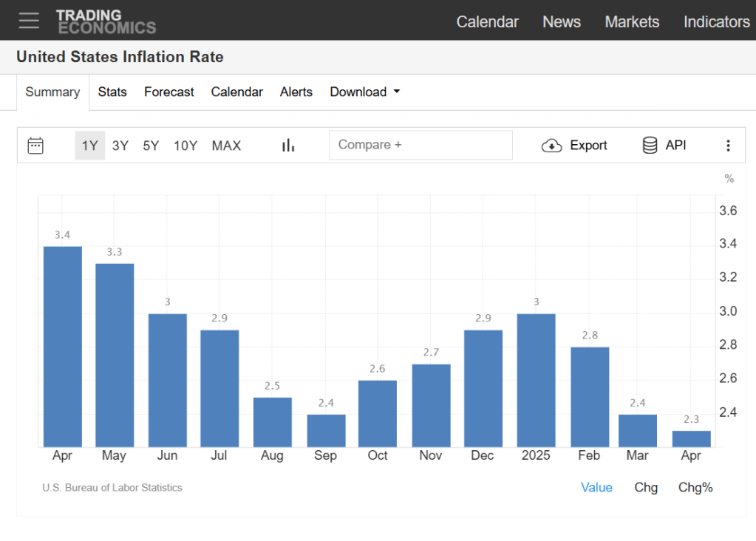
Task: Select the 10Y time range
Action: (185, 146)
